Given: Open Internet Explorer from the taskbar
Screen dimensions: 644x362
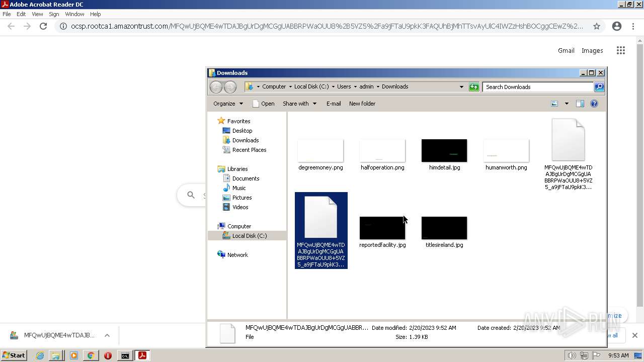Looking at the screenshot, I should coord(40,355).
